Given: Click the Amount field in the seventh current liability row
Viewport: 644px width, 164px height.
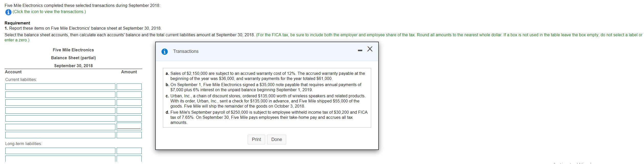Looking at the screenshot, I should pyautogui.click(x=129, y=135).
